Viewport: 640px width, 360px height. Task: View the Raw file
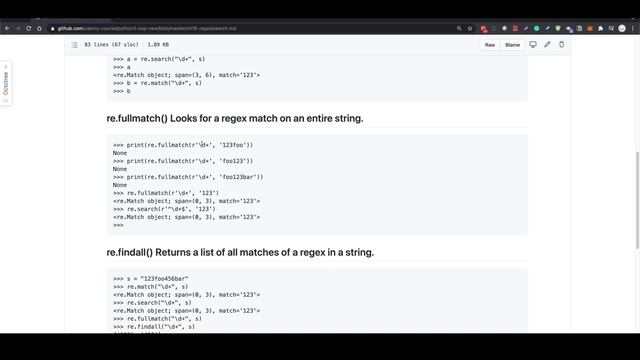[x=490, y=45]
